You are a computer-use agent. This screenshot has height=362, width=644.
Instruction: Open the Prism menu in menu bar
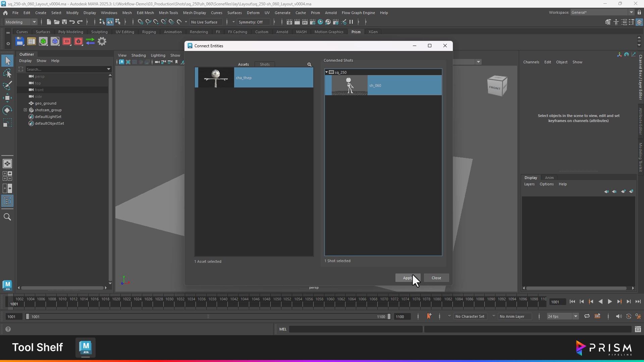pos(315,13)
